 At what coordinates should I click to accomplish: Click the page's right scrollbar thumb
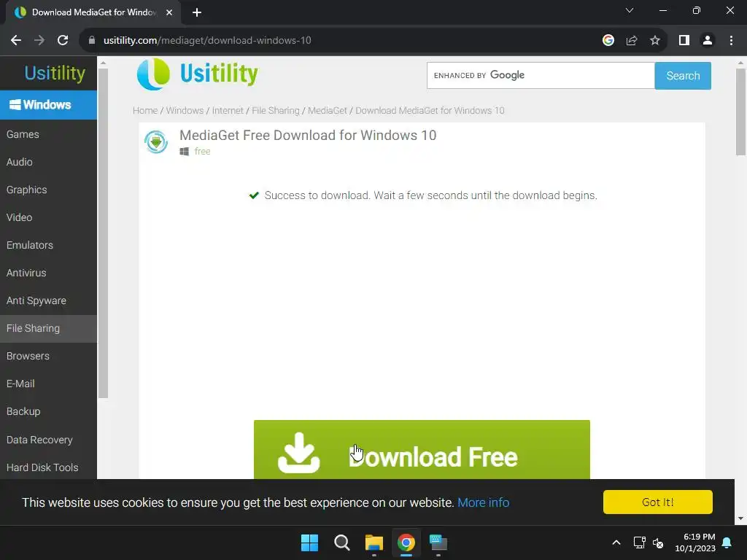click(740, 112)
